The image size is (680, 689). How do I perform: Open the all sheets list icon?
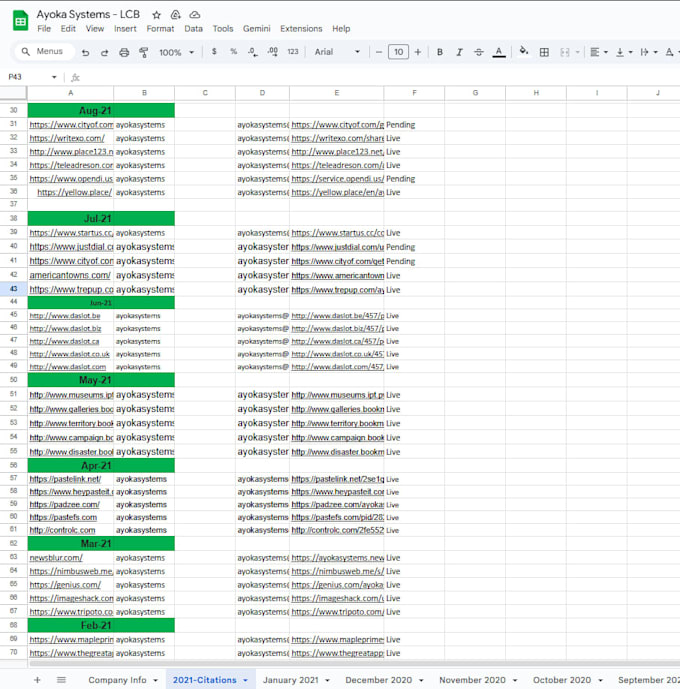(x=61, y=680)
